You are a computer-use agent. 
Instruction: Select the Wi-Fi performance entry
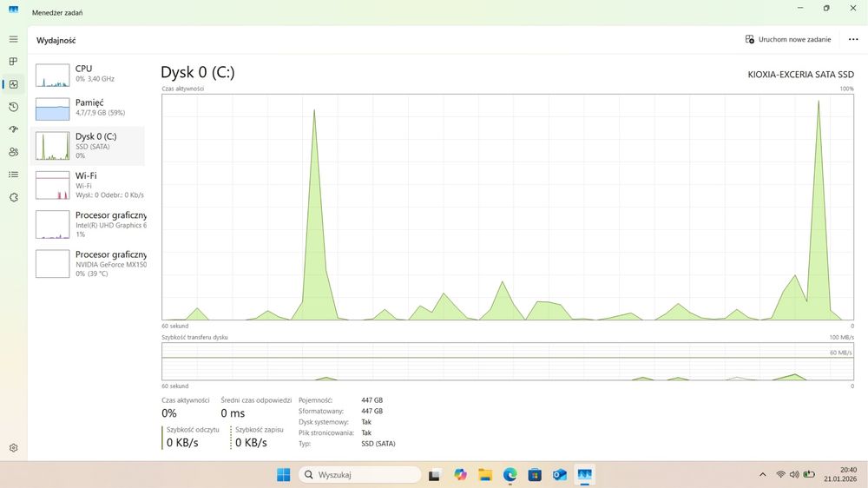pos(89,185)
